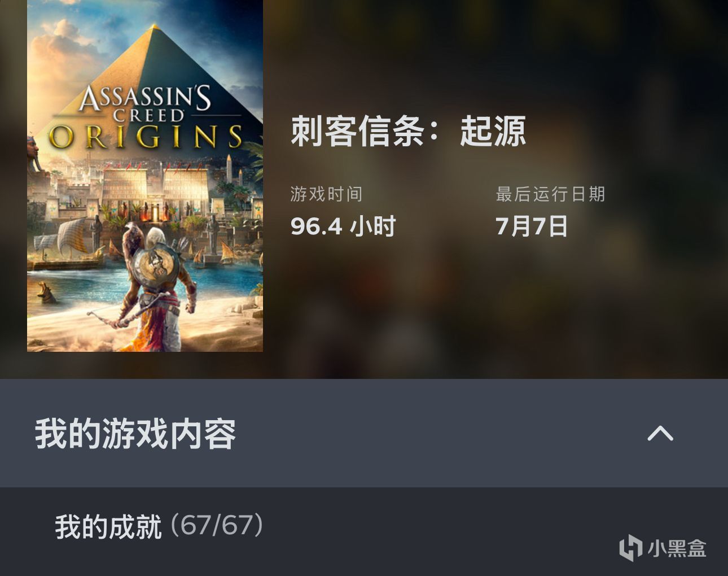Click the (67/67) achievement count
This screenshot has width=728, height=576.
pos(217,525)
